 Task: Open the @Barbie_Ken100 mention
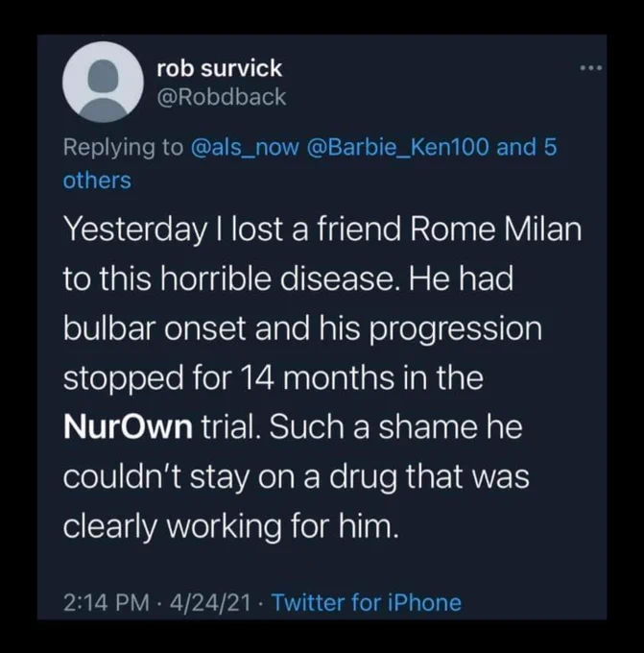point(397,147)
